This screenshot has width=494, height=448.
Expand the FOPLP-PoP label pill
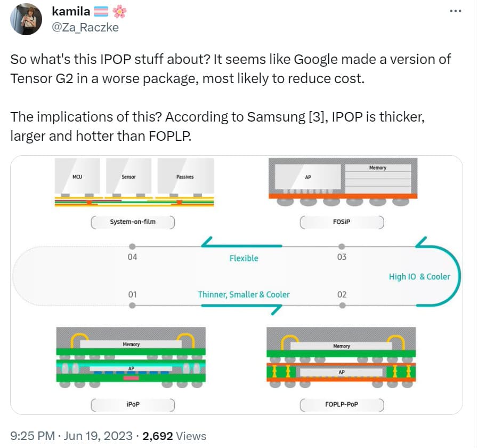click(342, 405)
